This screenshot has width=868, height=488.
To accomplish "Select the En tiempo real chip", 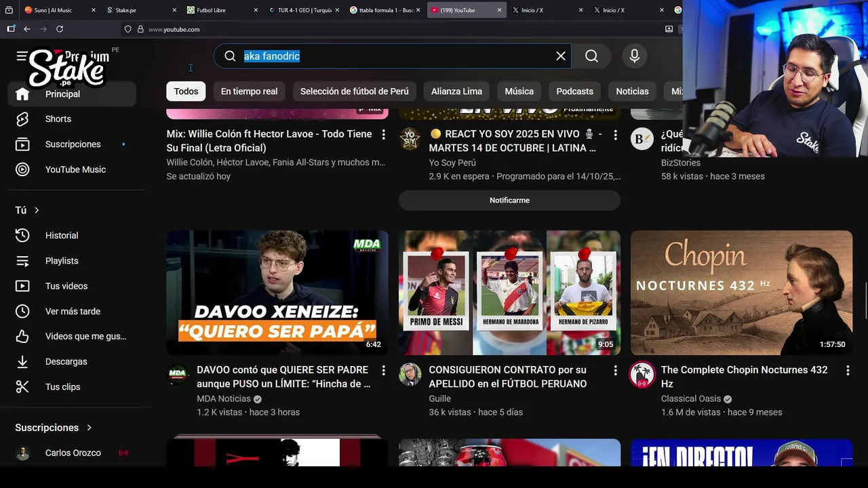I will 249,91.
